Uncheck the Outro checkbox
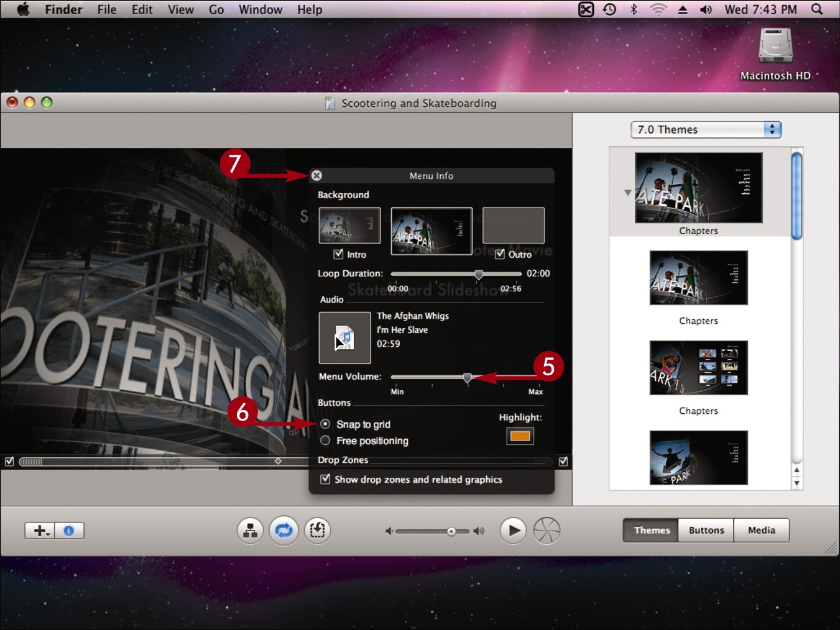This screenshot has width=840, height=630. tap(500, 254)
